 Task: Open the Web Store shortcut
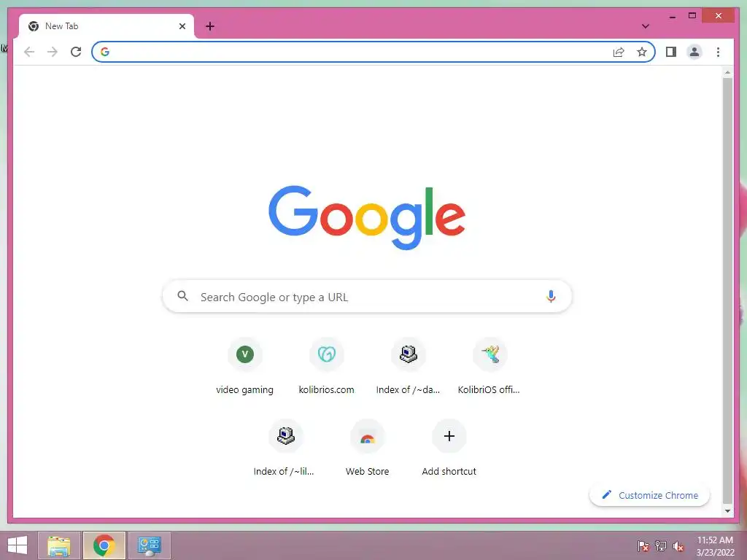coord(368,448)
